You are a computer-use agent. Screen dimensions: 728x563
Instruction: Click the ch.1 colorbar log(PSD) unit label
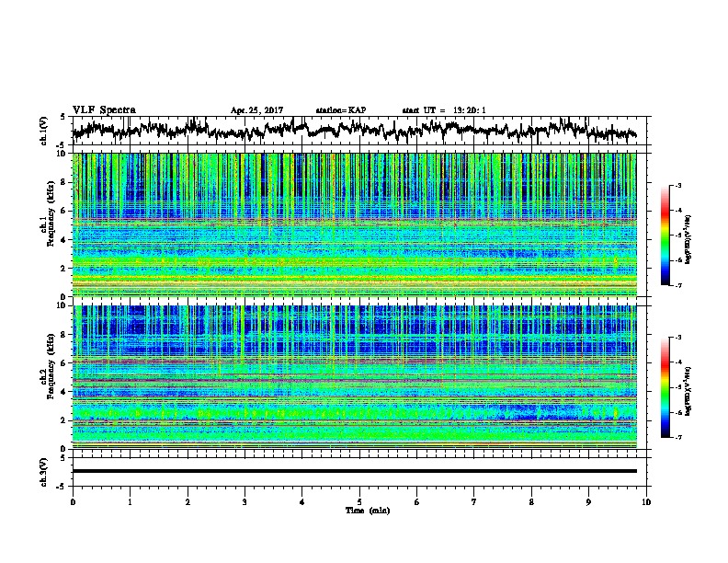coord(688,239)
